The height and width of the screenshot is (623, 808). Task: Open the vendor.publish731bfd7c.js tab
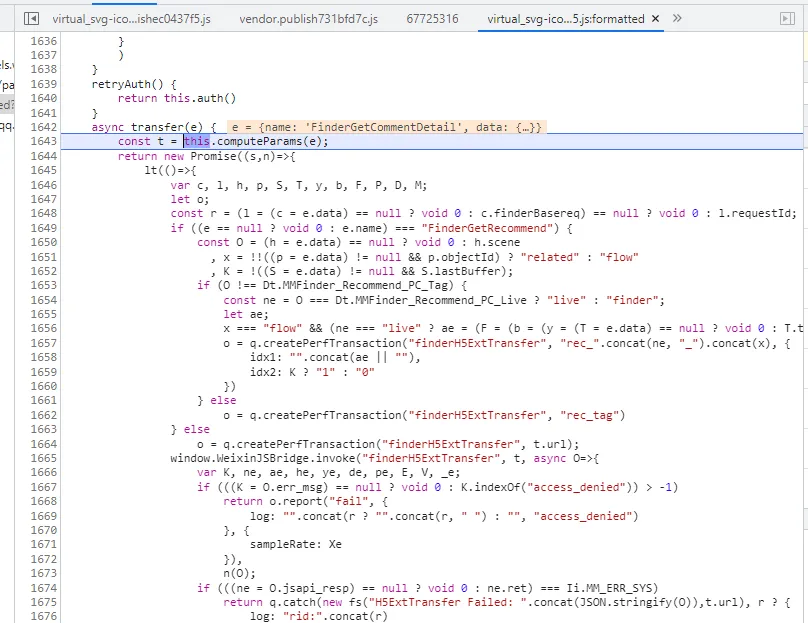pyautogui.click(x=308, y=19)
